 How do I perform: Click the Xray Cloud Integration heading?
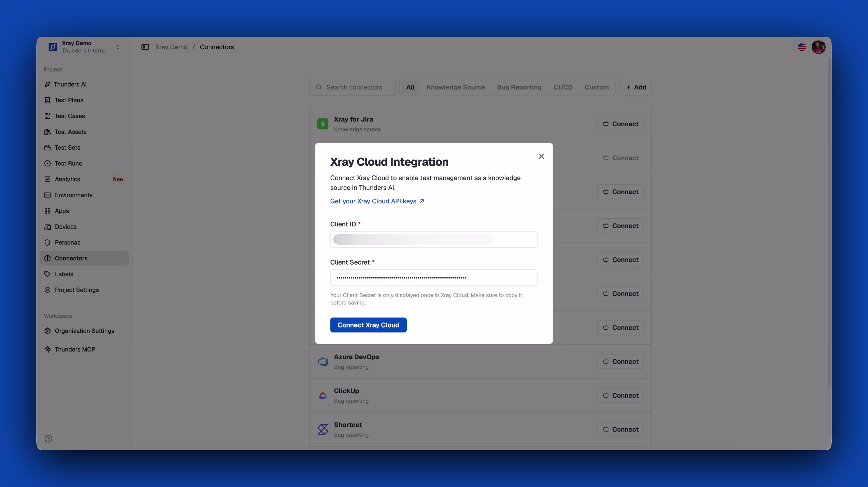[389, 162]
